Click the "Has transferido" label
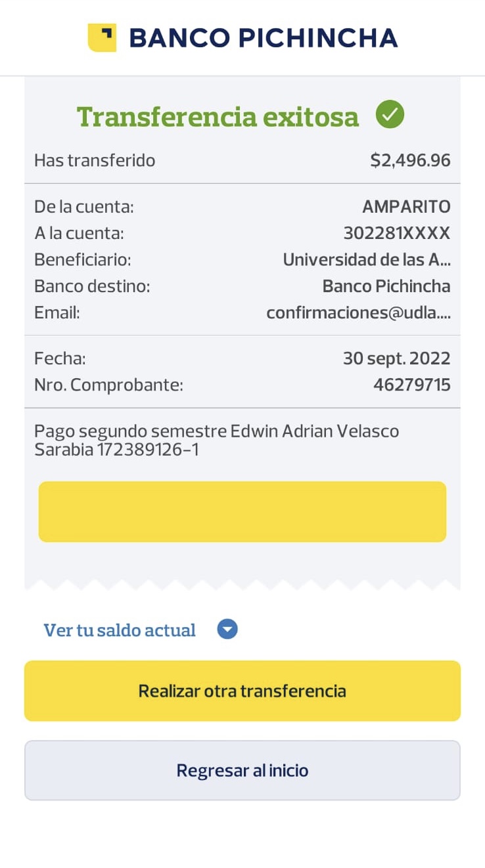This screenshot has width=485, height=868. (95, 160)
